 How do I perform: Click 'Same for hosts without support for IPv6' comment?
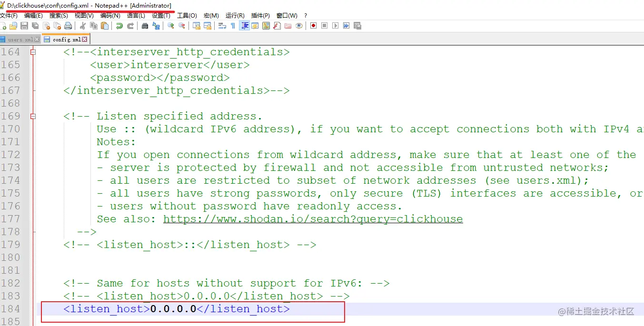[x=227, y=283]
